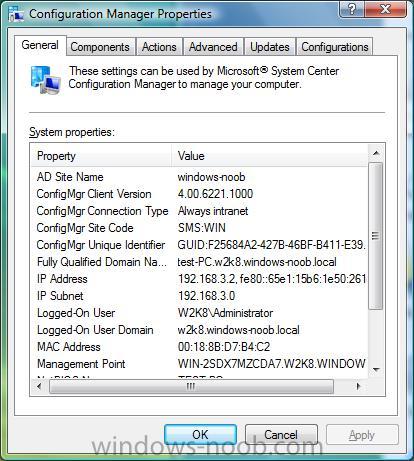
Task: Click the Property column header
Action: (101, 156)
